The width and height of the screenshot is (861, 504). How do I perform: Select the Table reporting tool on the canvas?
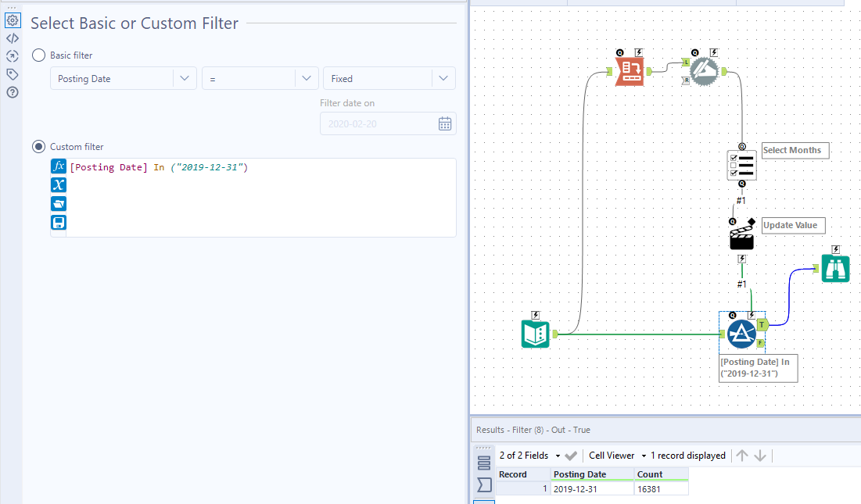[x=630, y=71]
